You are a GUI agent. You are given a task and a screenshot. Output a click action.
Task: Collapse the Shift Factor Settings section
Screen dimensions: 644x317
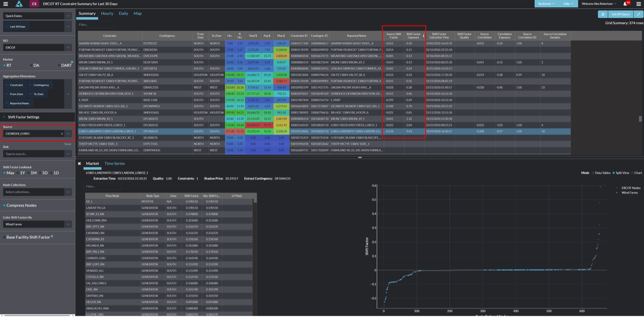[x=5, y=117]
